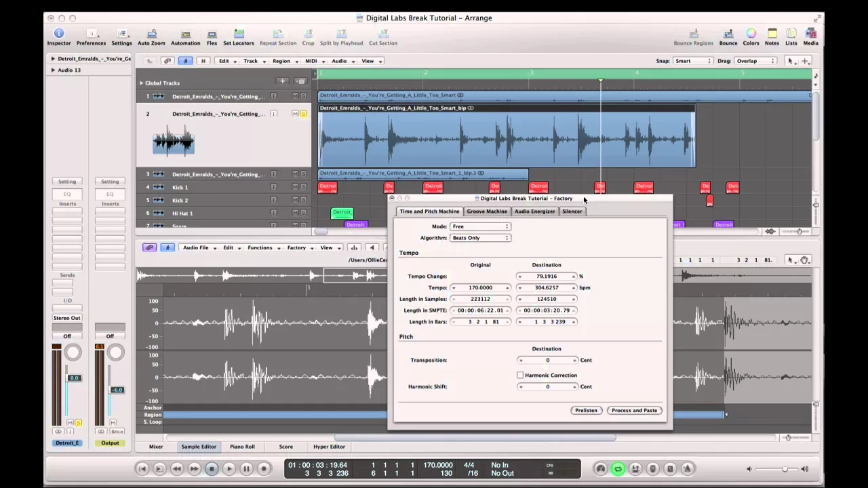Image resolution: width=868 pixels, height=488 pixels.
Task: Click the Detroit_E channel pan knob
Action: [73, 352]
